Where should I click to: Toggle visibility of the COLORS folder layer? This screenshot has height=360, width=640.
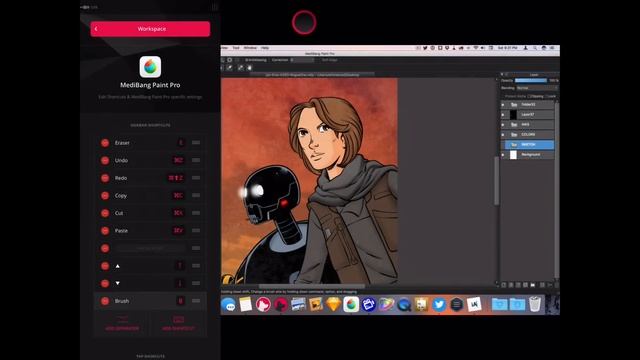tap(503, 135)
